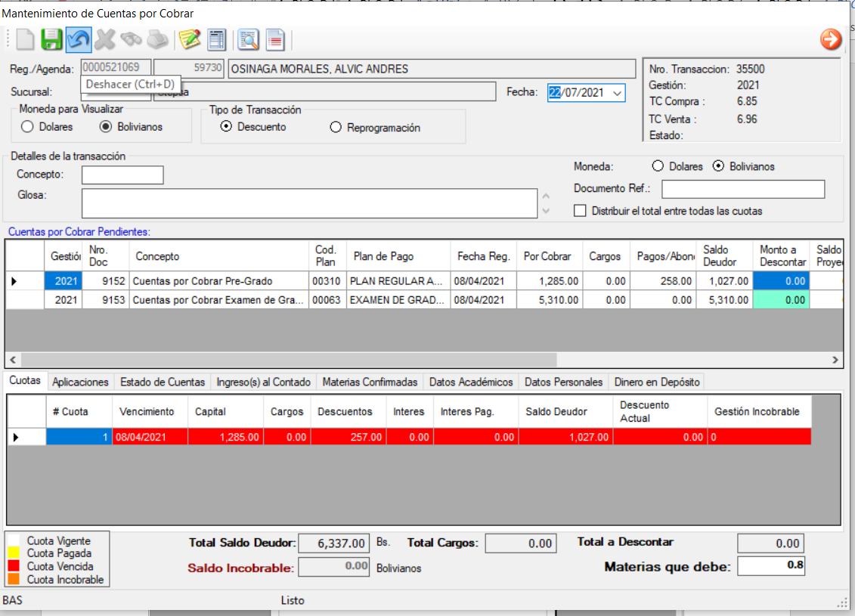Save with the green floppy disk icon
Viewport: 855px width, 616px height.
tap(52, 40)
